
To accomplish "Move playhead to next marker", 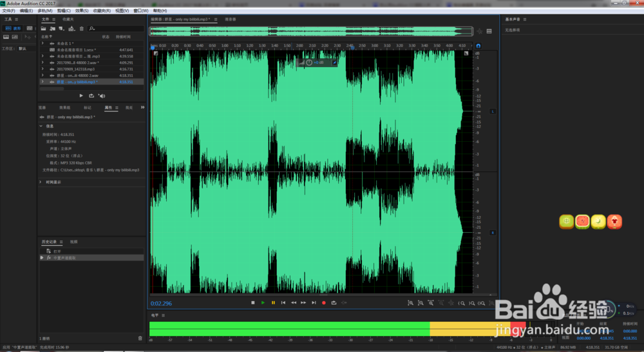I will [314, 302].
